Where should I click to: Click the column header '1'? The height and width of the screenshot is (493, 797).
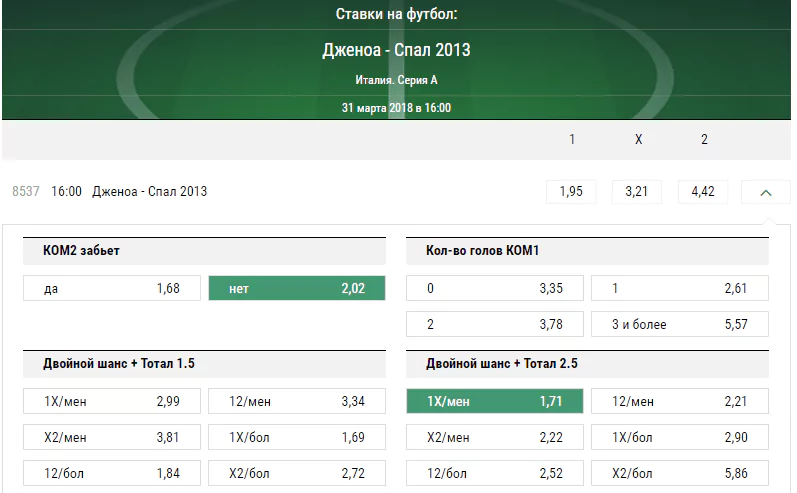tap(572, 139)
